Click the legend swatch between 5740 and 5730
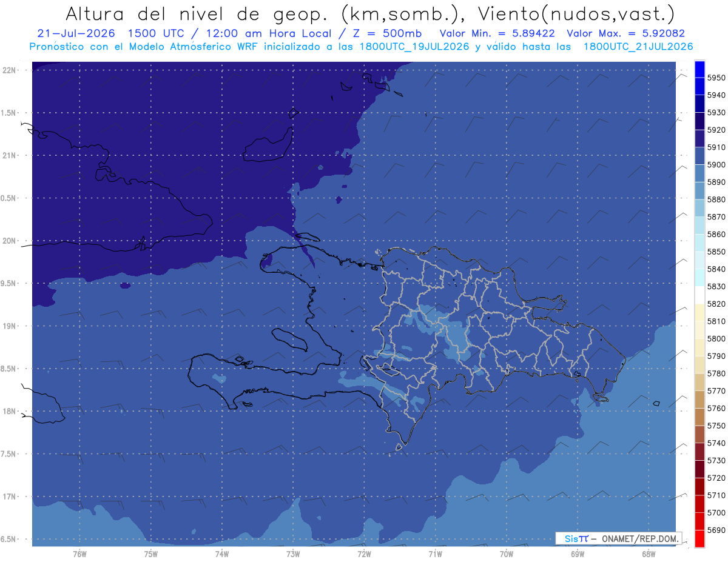 coord(699,452)
